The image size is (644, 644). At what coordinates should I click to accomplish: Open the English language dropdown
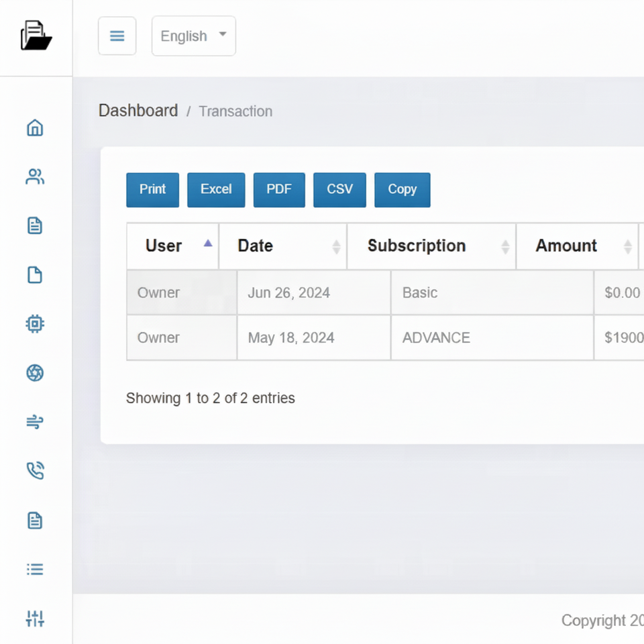tap(193, 36)
